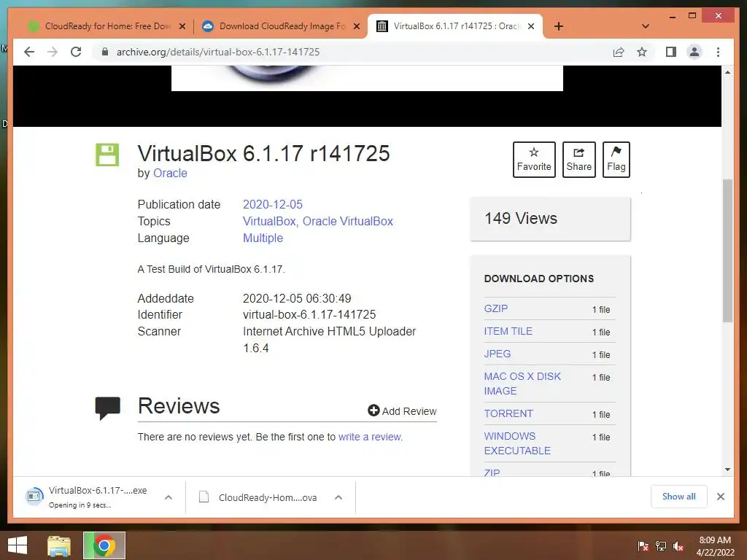Click the Reviews speech bubble icon
The width and height of the screenshot is (747, 560).
click(x=108, y=408)
